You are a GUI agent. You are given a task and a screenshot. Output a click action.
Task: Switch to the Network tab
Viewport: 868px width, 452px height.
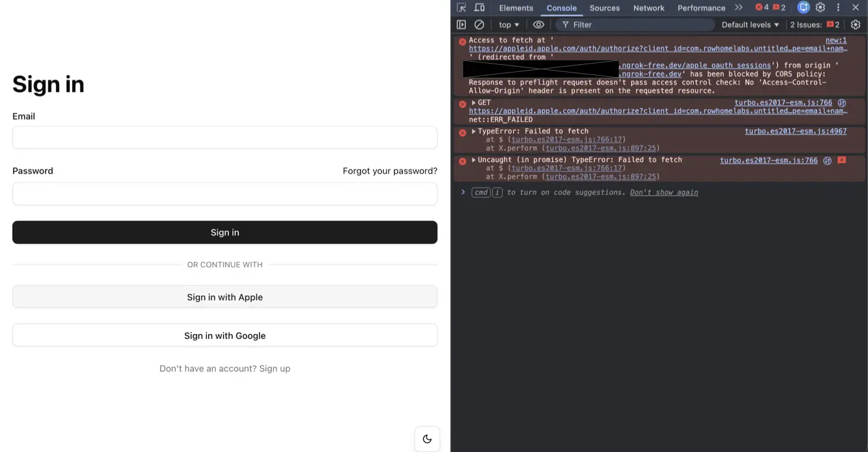coord(648,7)
